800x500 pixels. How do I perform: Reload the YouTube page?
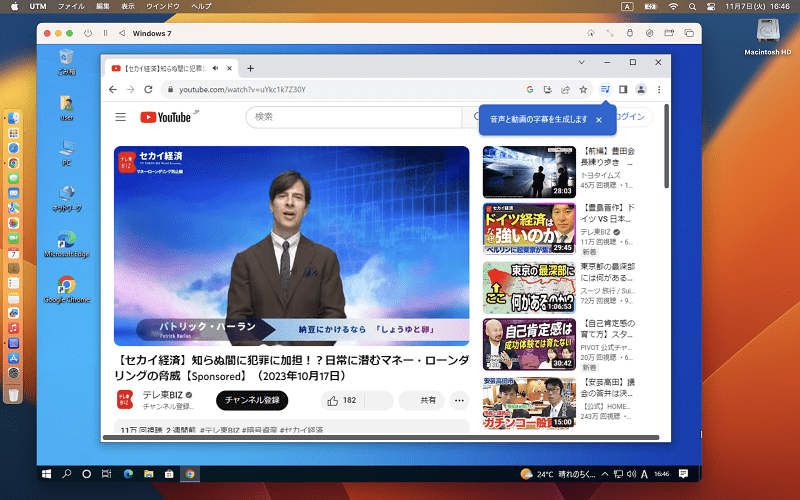pyautogui.click(x=148, y=89)
